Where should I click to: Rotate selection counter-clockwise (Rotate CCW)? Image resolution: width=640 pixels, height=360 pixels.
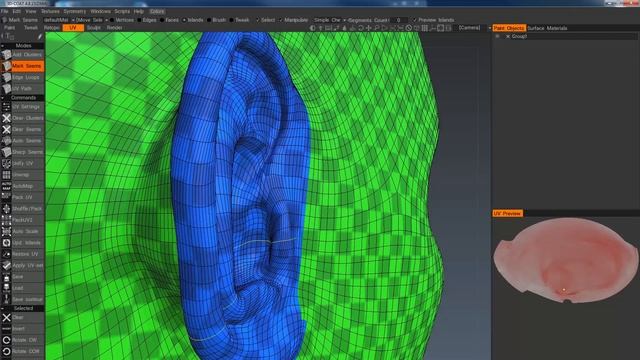(22, 351)
